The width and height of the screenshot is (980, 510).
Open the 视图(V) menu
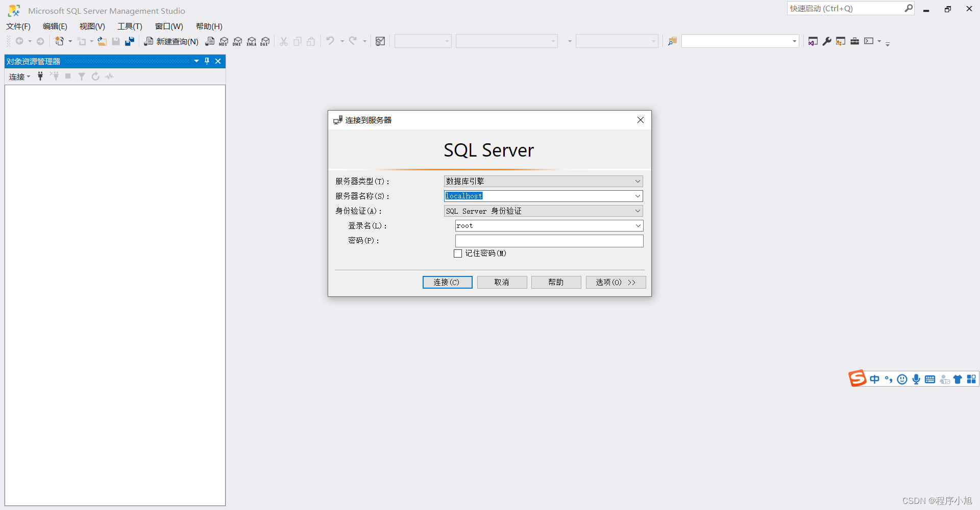92,27
